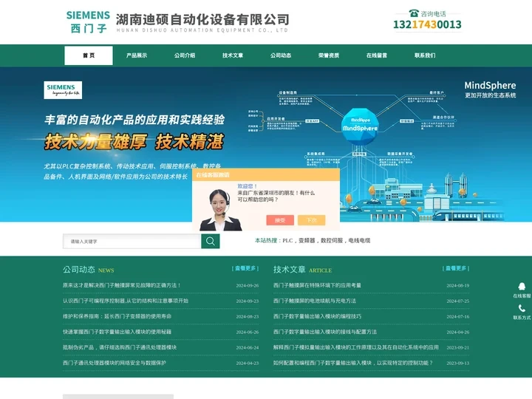Open the 联系我们 menu item
The width and height of the screenshot is (532, 399).
(425, 55)
